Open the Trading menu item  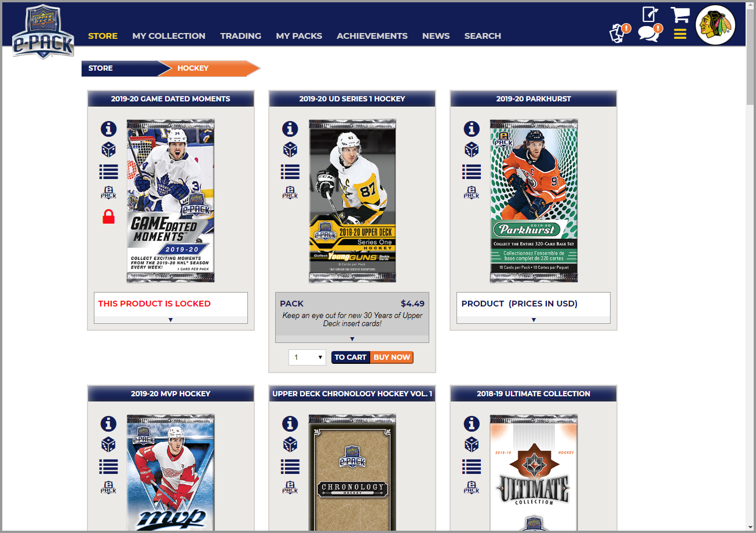click(x=240, y=36)
